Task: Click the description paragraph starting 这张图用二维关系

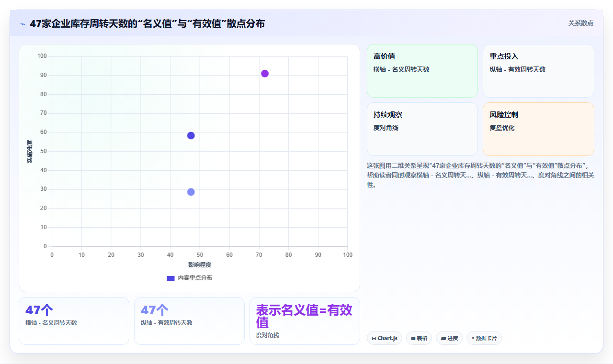Action: point(480,175)
